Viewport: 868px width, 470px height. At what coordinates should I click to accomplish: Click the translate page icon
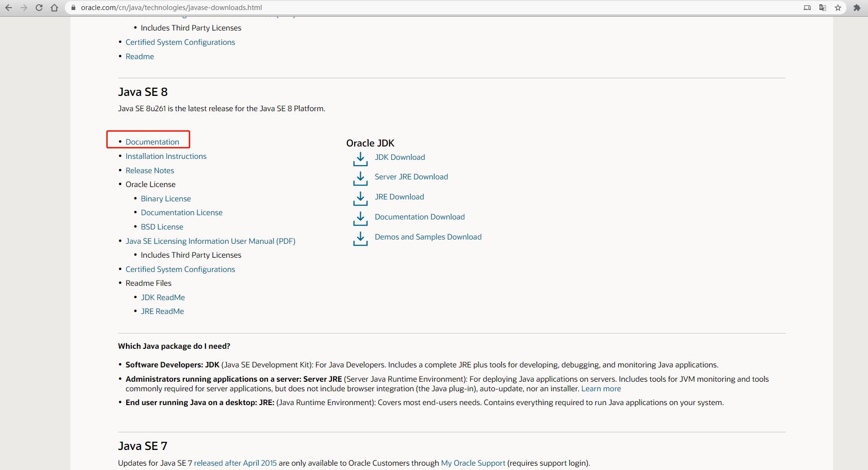[823, 8]
